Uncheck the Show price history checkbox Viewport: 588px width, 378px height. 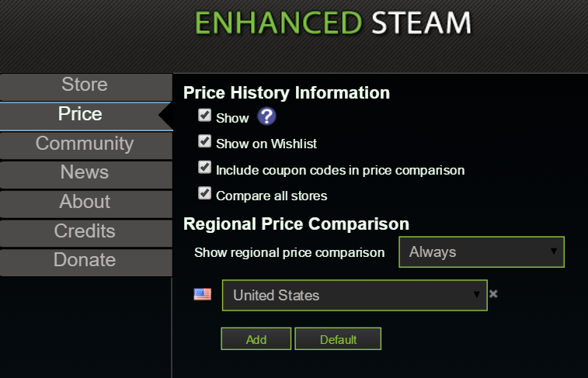[205, 116]
